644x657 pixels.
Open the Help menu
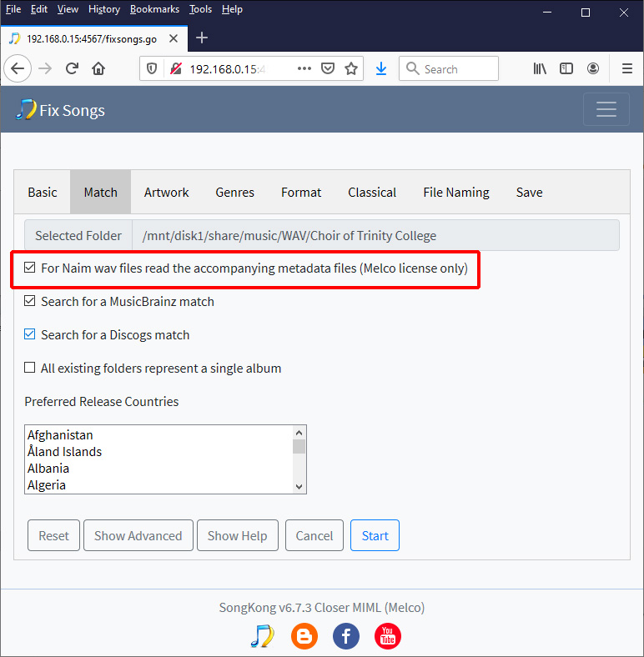[x=232, y=9]
